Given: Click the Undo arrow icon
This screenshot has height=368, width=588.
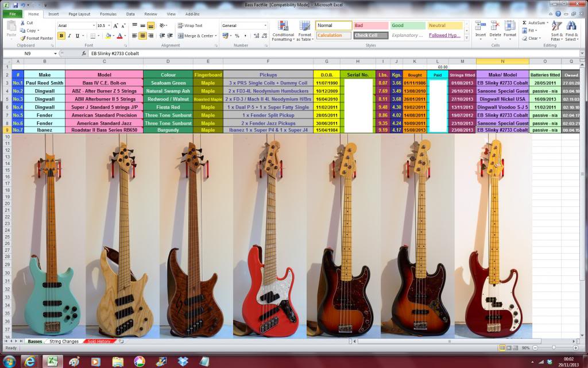Looking at the screenshot, I should [23, 5].
